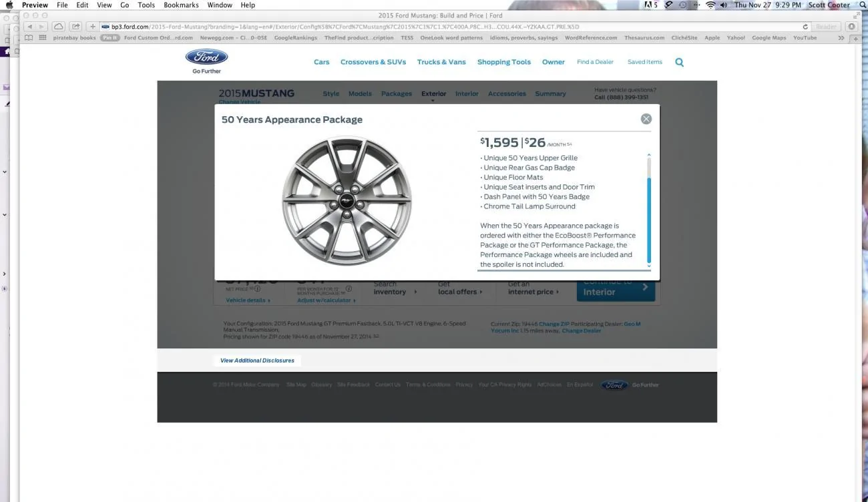
Task: Click the Wi-Fi status icon
Action: (x=710, y=5)
